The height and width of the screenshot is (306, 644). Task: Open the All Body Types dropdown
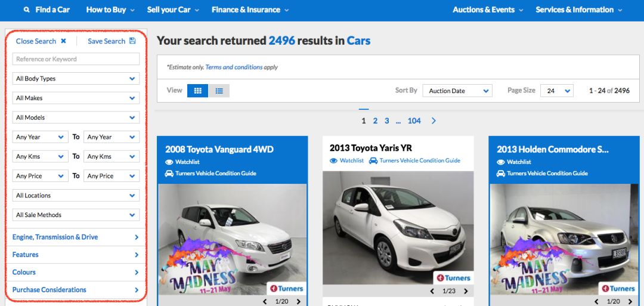click(76, 79)
